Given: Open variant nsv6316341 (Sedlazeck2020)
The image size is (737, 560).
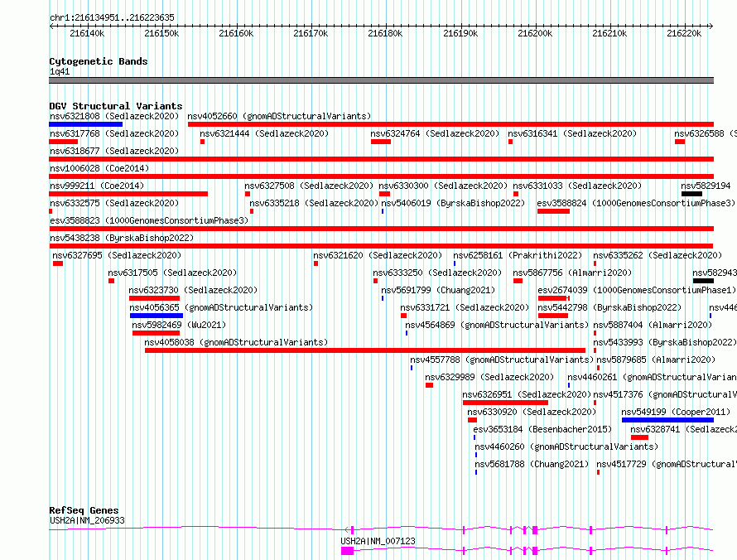Looking at the screenshot, I should coord(572,133).
